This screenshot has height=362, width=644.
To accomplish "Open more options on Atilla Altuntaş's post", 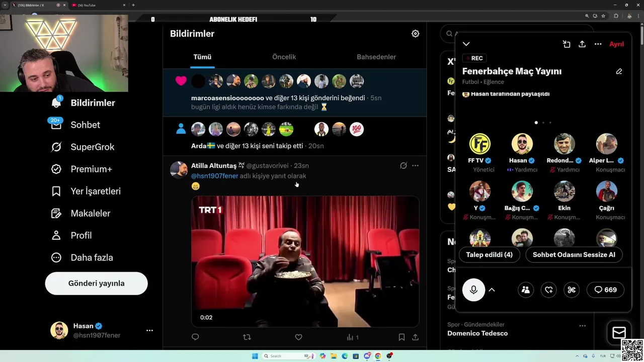I will click(x=415, y=165).
